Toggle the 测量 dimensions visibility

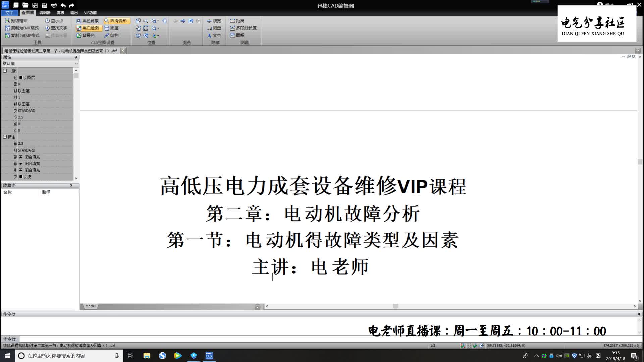214,28
